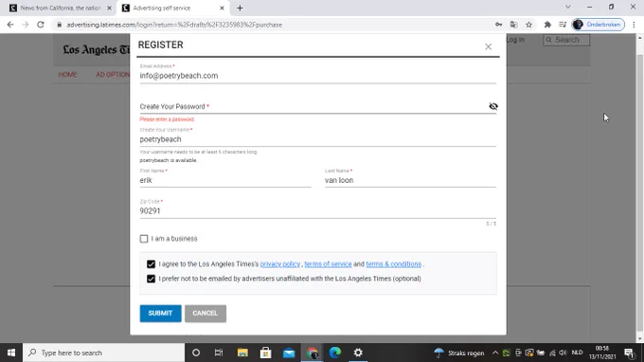Focus the First Name field
This screenshot has width=644, height=362.
[x=225, y=180]
